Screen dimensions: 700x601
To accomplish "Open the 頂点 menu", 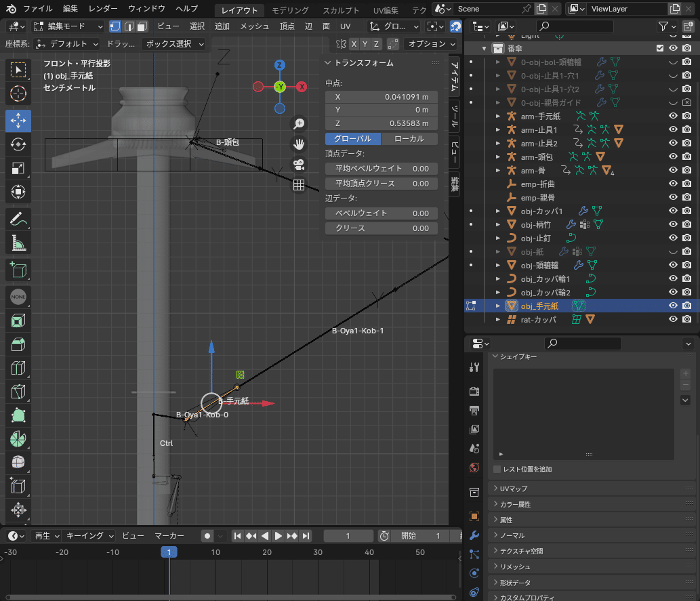I will coord(287,26).
